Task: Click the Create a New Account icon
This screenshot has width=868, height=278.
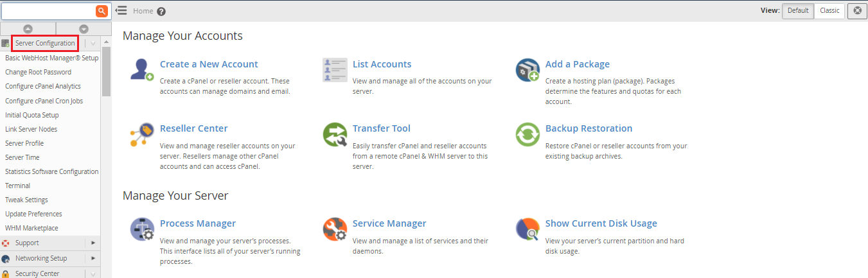Action: 141,69
